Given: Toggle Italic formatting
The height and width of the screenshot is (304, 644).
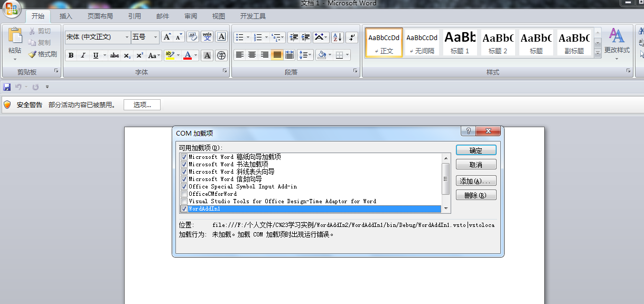Looking at the screenshot, I should coord(83,55).
